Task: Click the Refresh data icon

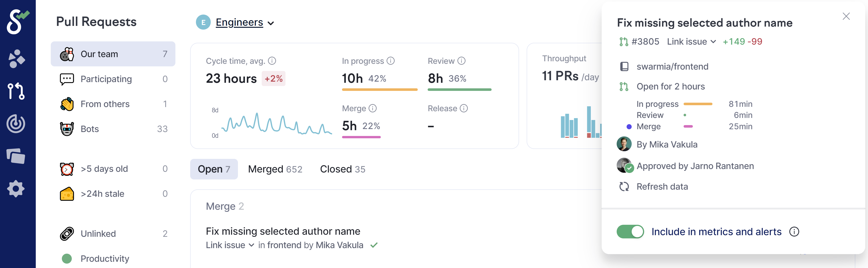Action: tap(624, 187)
